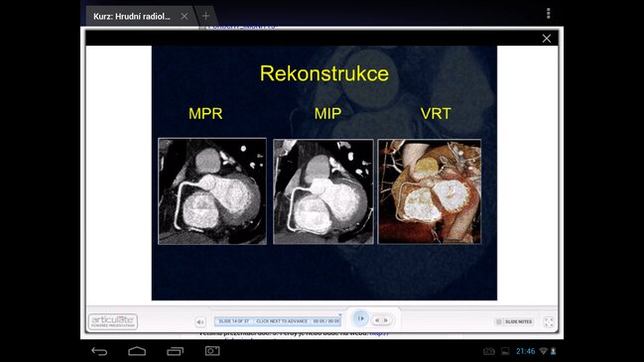This screenshot has height=362, width=644.
Task: Open a new browser tab
Action: pyautogui.click(x=205, y=16)
